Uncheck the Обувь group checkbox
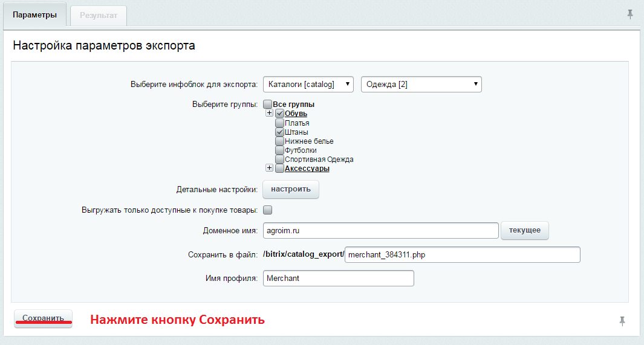Screen dimensions: 644x345 click(x=280, y=114)
